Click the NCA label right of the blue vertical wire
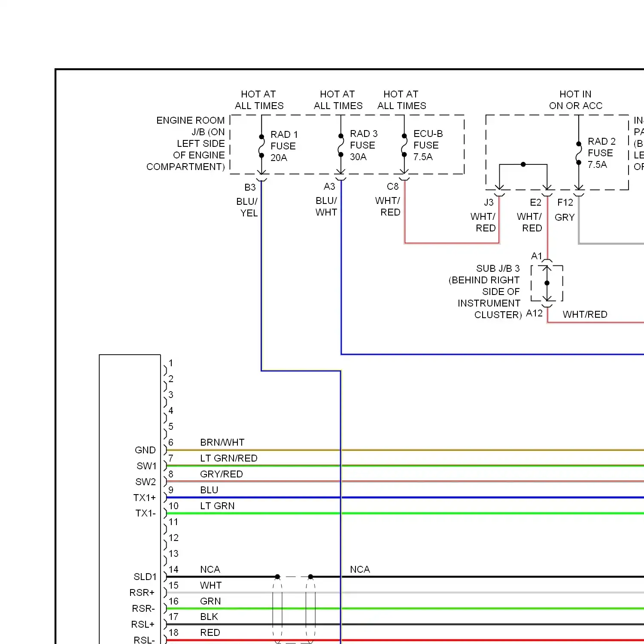Viewport: 644px width, 644px height. (x=360, y=569)
